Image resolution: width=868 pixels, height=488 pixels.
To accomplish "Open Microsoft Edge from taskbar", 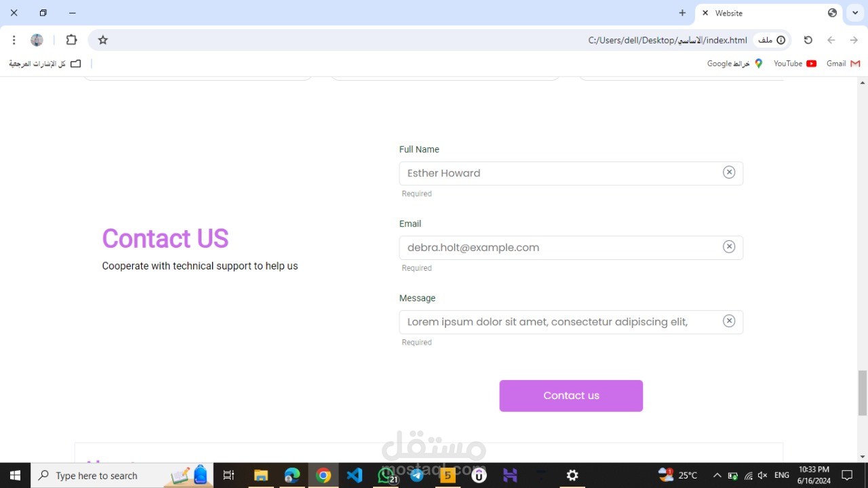I will tap(292, 475).
